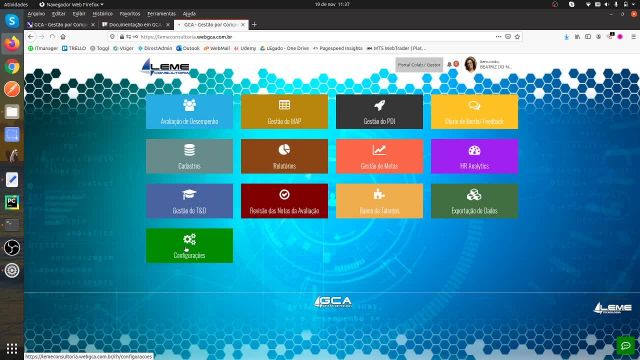This screenshot has width=640, height=360.
Task: Open the Atividades overview
Action: coord(16,4)
